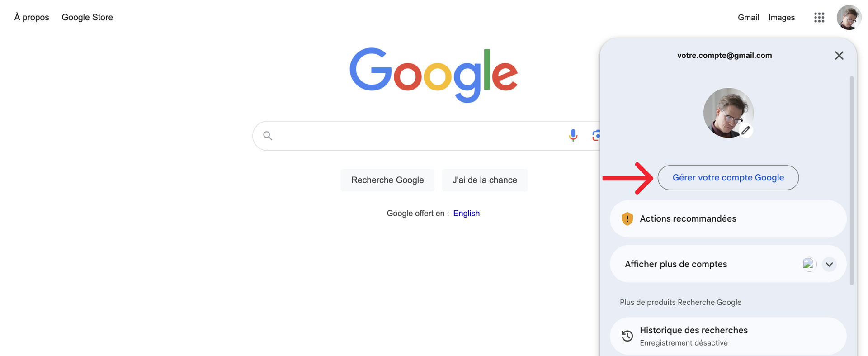This screenshot has width=868, height=356.
Task: Open the Gmail link
Action: pyautogui.click(x=748, y=18)
